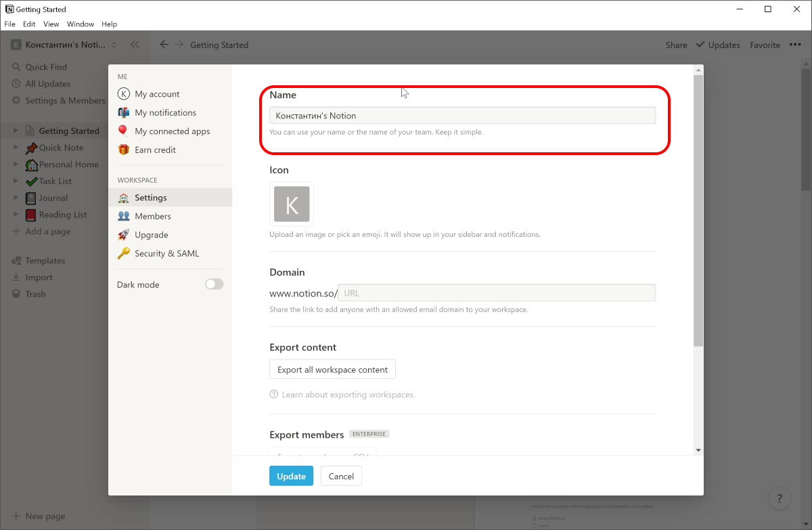Click the All Updates clock icon
Screen dimensions: 812x530
[x=16, y=84]
